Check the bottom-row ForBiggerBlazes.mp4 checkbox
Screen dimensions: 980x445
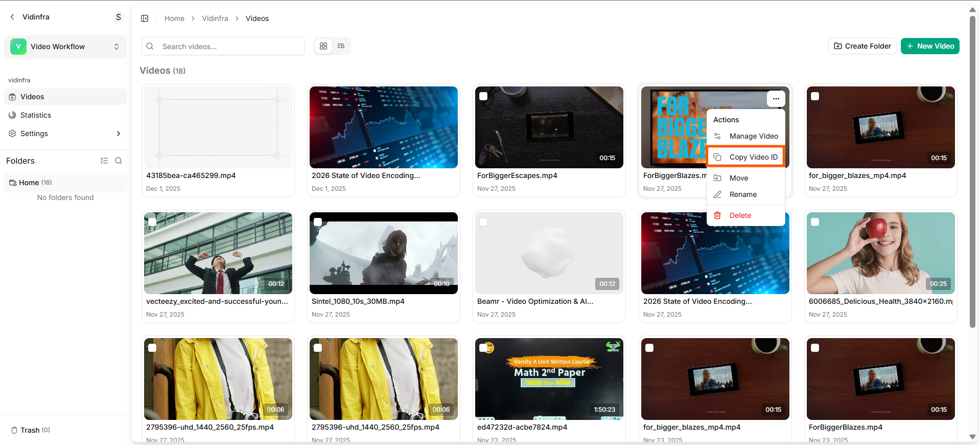pos(815,348)
